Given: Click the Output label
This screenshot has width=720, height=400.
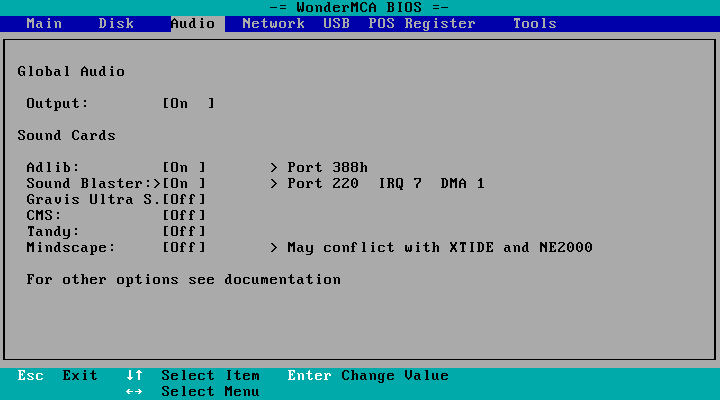Looking at the screenshot, I should [x=57, y=103].
